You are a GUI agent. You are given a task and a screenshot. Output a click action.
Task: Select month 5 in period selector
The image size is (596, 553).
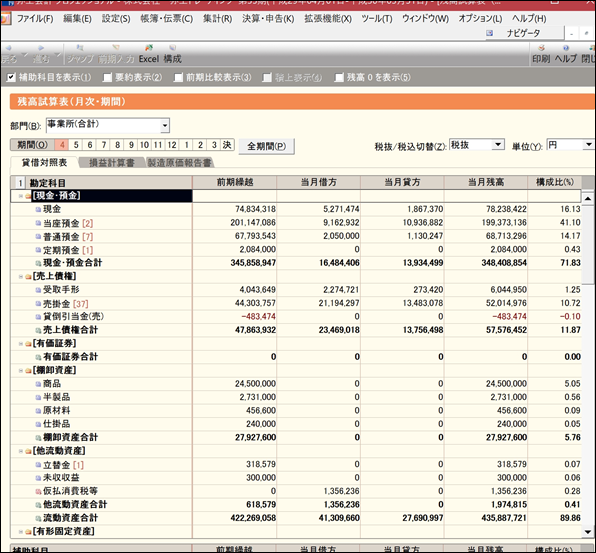(x=76, y=145)
